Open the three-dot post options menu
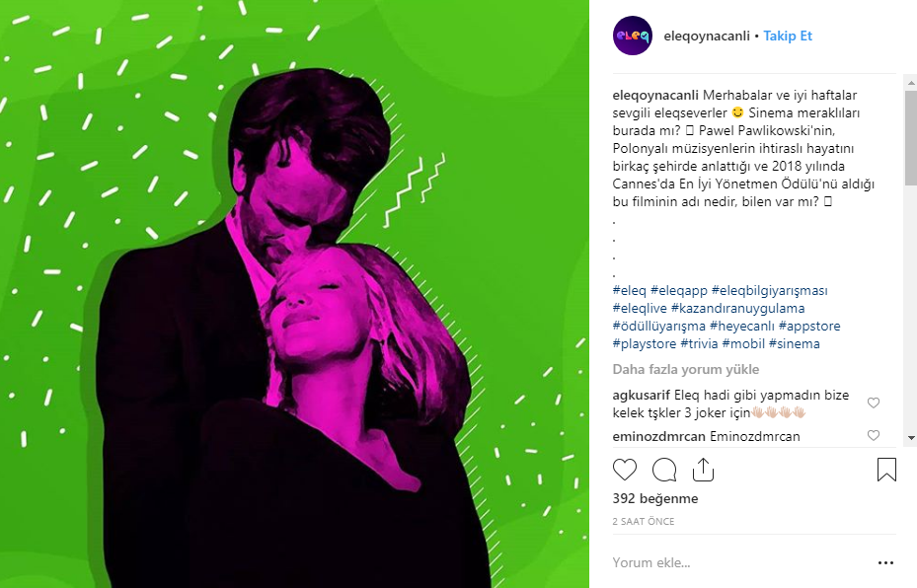 point(886,560)
